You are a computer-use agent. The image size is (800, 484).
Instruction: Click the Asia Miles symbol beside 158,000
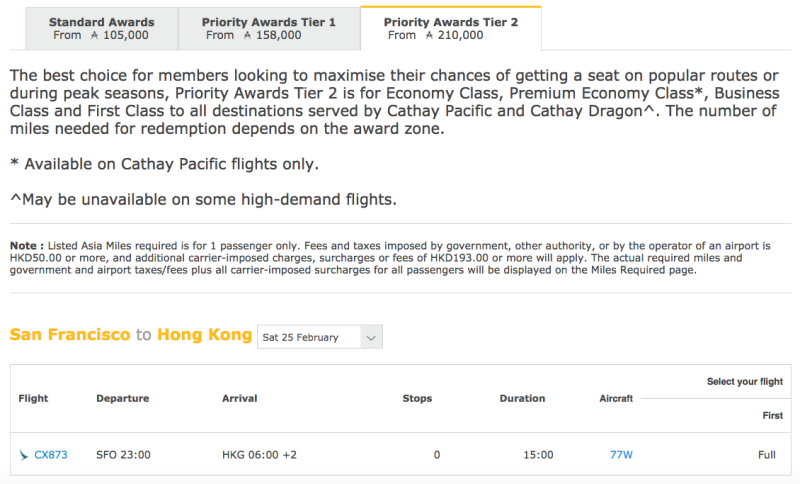(x=247, y=35)
